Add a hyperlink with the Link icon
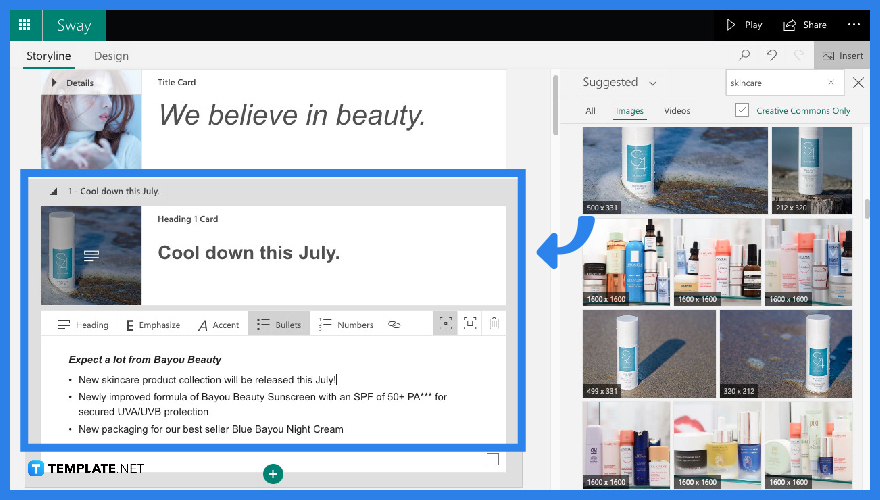880x500 pixels. 394,324
